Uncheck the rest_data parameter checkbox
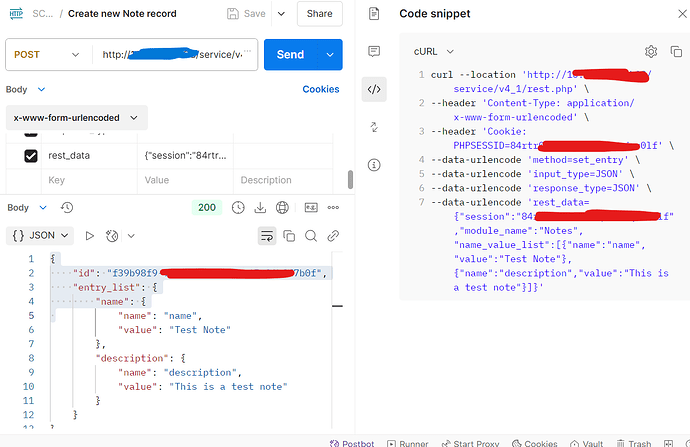The width and height of the screenshot is (690, 447). pyautogui.click(x=31, y=156)
